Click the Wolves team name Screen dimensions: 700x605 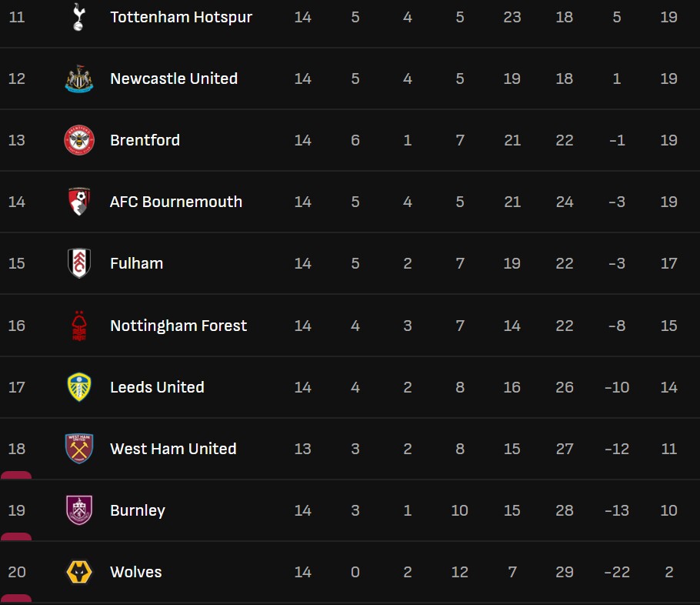click(136, 572)
